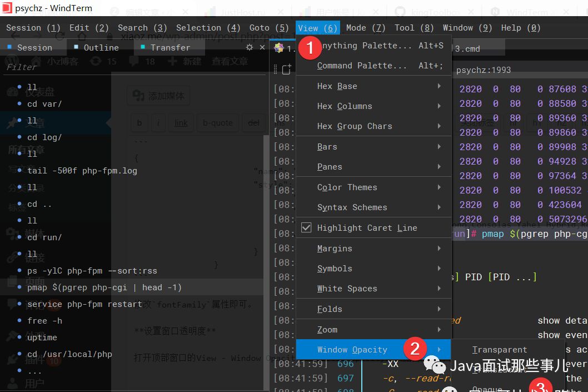Select 'free -h' in the outline list
This screenshot has height=392, width=588.
tap(44, 321)
